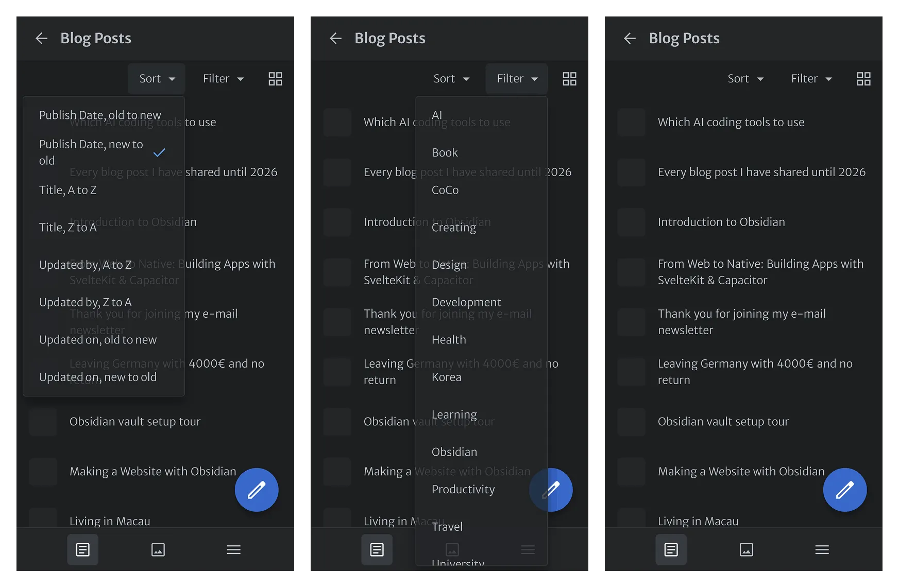The image size is (899, 588).
Task: Filter by 'Development' tag
Action: click(x=482, y=302)
